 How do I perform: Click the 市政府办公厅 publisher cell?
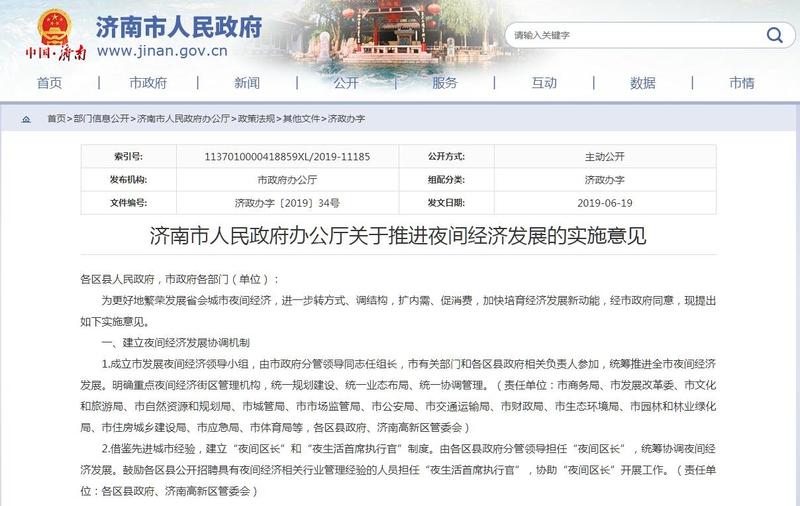click(x=287, y=180)
